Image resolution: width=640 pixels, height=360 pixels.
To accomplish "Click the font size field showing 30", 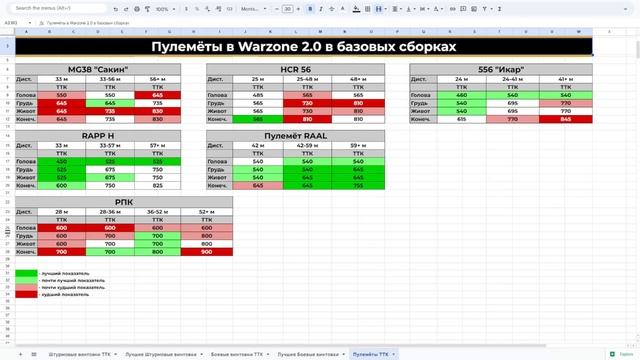I will point(288,9).
